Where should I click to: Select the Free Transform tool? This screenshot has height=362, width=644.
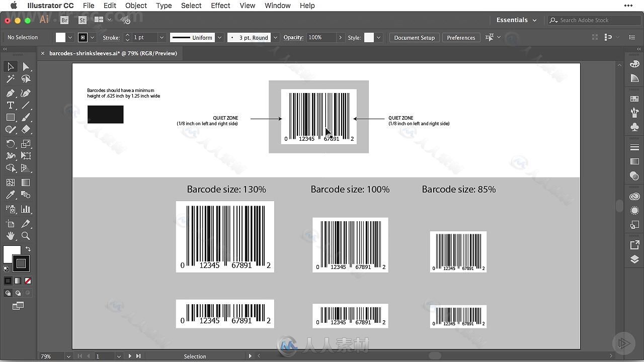pyautogui.click(x=26, y=156)
